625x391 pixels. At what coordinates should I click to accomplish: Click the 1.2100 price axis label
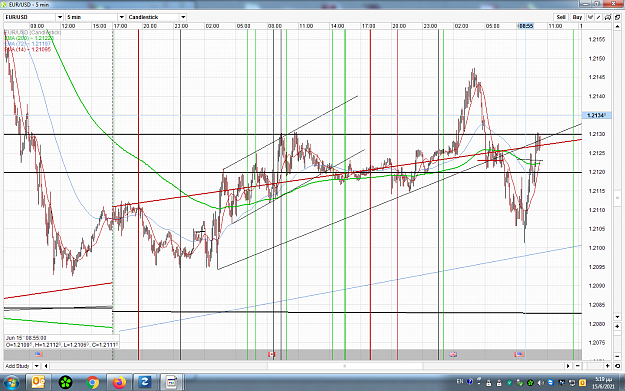point(597,248)
